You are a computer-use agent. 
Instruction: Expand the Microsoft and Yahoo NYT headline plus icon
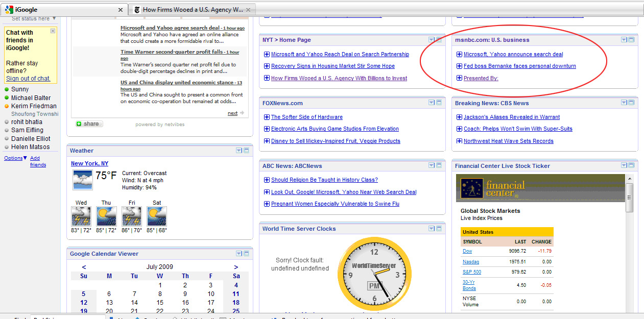[267, 55]
